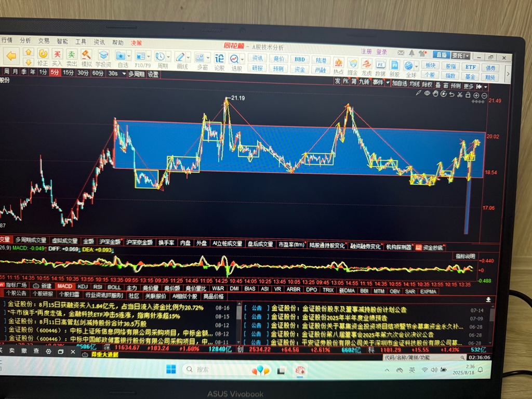Expand the 选股 dropdown arrow
The height and width of the screenshot is (399, 532).
coord(243,59)
